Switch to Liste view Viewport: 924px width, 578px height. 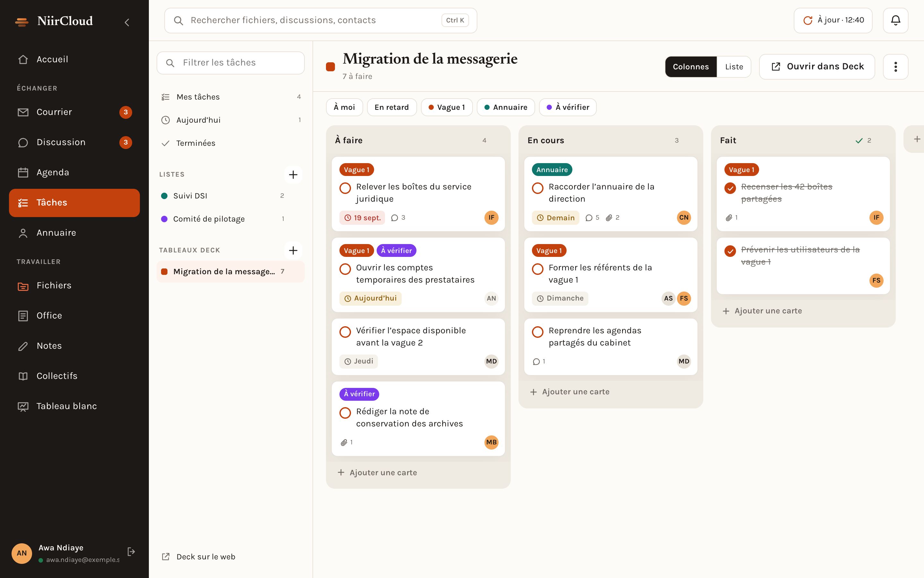[734, 66]
